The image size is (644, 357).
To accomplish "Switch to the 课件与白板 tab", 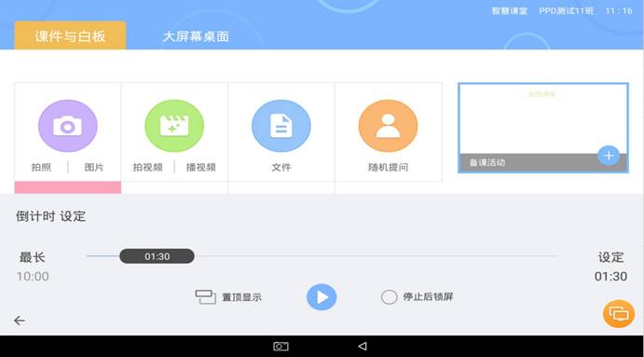I will tap(70, 35).
